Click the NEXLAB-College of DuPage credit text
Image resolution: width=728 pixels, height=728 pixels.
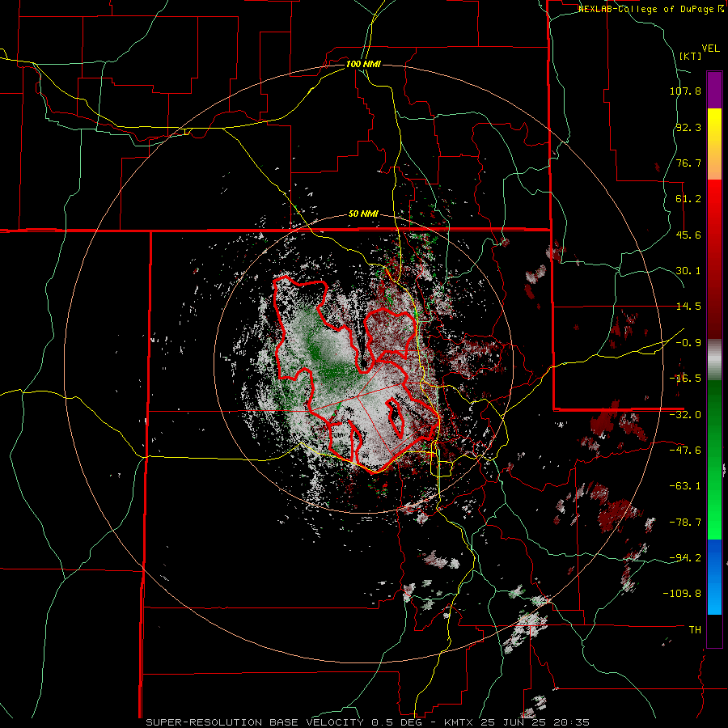tap(647, 9)
